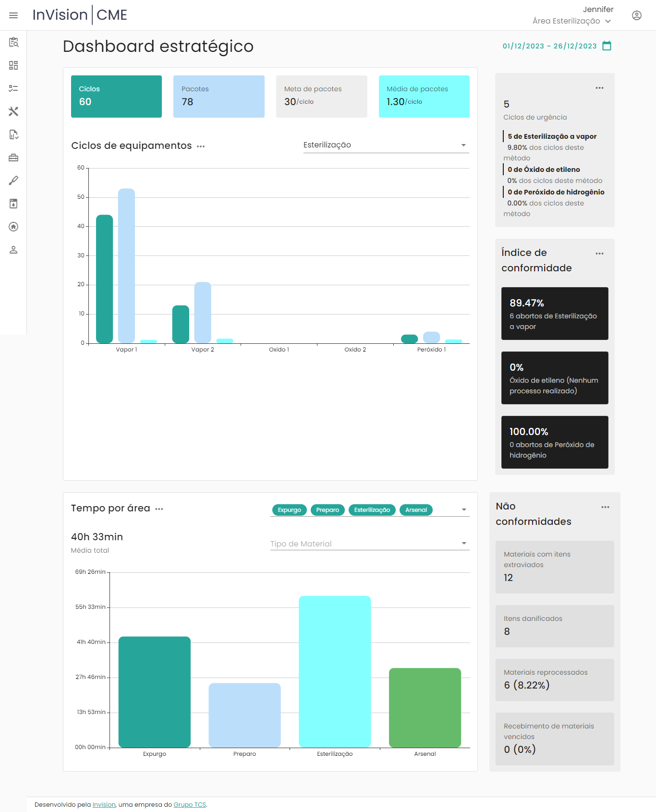
Task: Select the checklist sidebar icon
Action: tap(13, 88)
